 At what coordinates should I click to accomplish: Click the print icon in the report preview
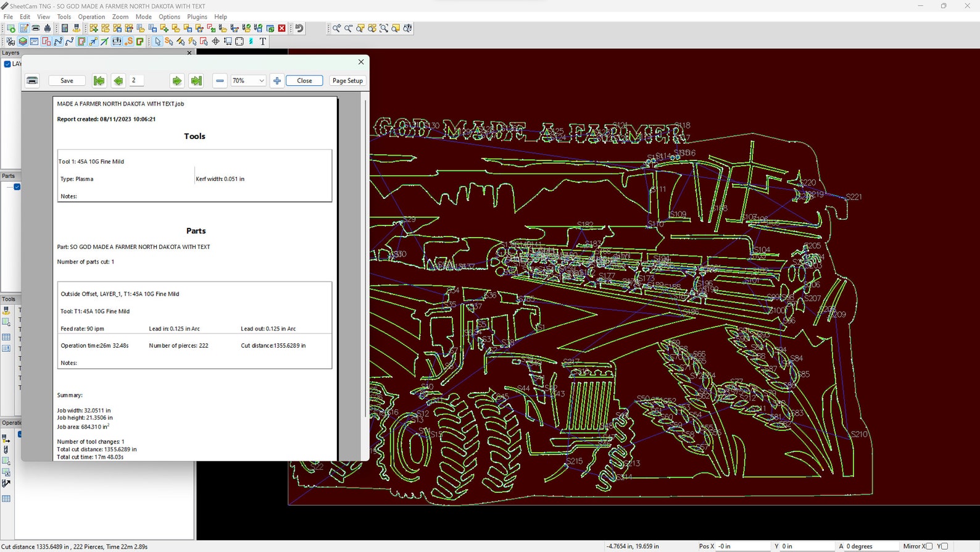click(x=33, y=81)
